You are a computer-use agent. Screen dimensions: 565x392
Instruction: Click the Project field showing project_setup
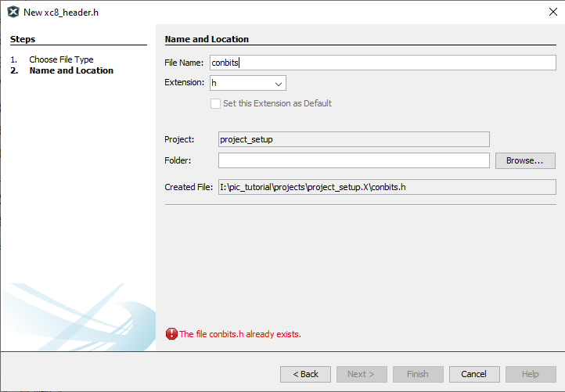pyautogui.click(x=354, y=139)
